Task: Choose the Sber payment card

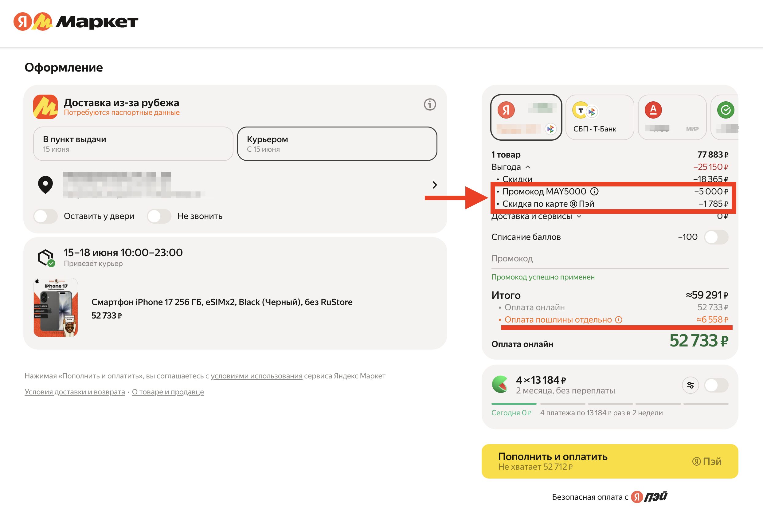Action: pyautogui.click(x=725, y=117)
